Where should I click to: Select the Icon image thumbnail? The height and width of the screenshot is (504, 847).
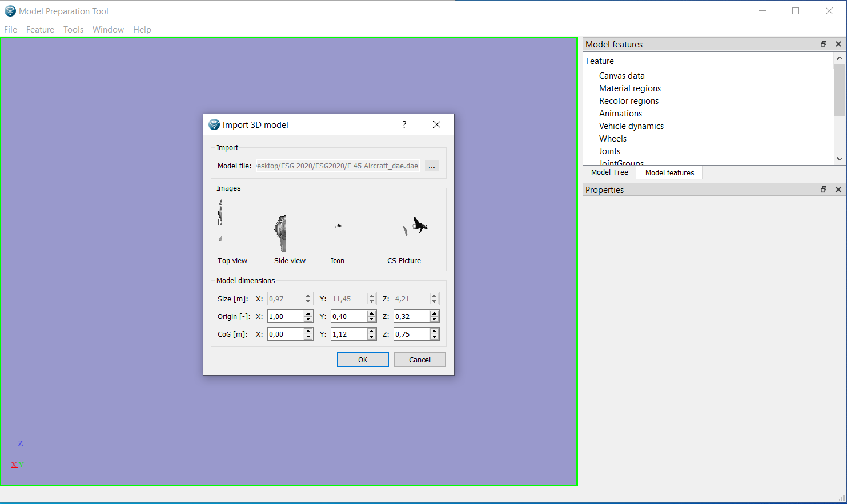[x=338, y=226]
